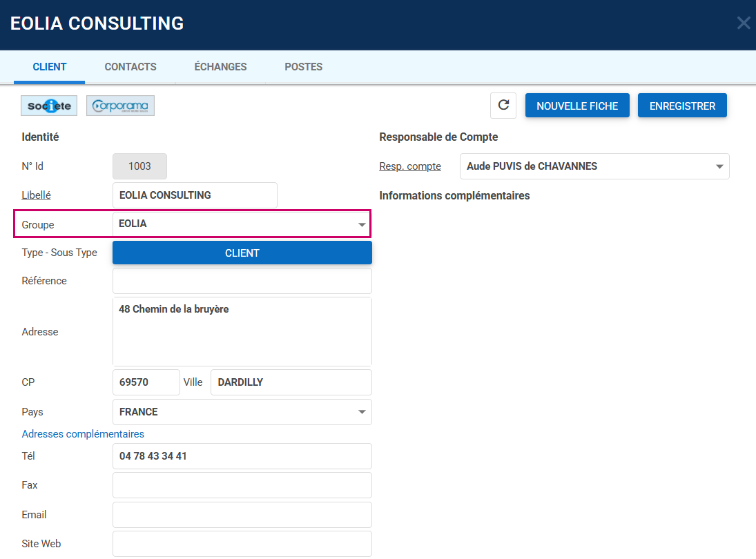Click the blue CLIENT type button

[x=242, y=253]
